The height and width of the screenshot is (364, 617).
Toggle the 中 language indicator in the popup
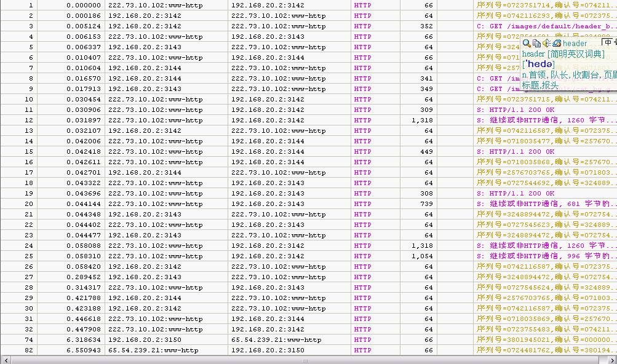(x=608, y=42)
